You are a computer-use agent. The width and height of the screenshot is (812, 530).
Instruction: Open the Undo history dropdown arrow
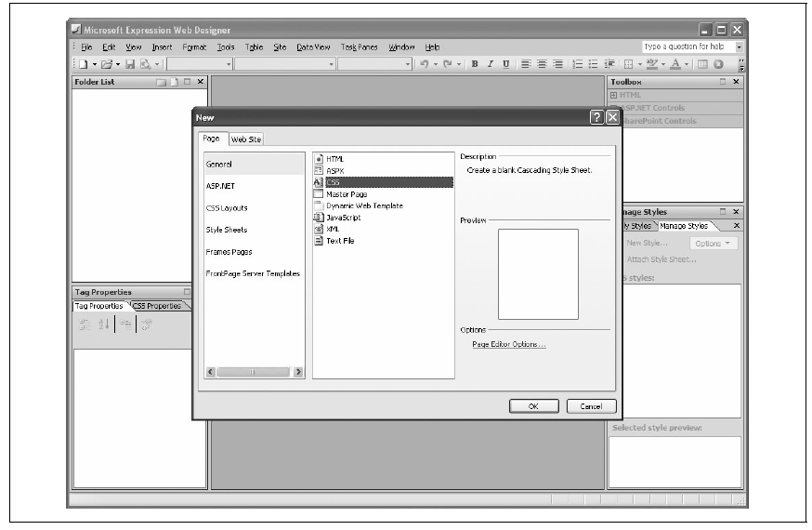coord(436,64)
